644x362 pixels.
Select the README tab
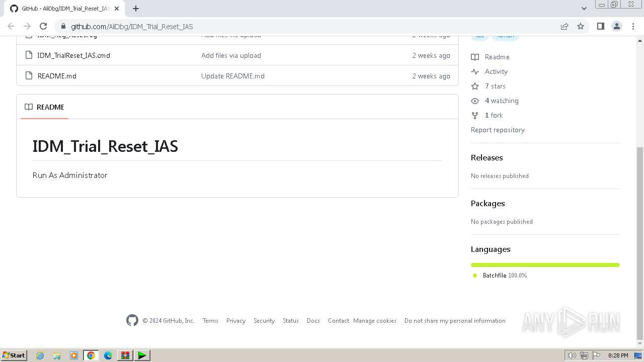click(x=45, y=107)
